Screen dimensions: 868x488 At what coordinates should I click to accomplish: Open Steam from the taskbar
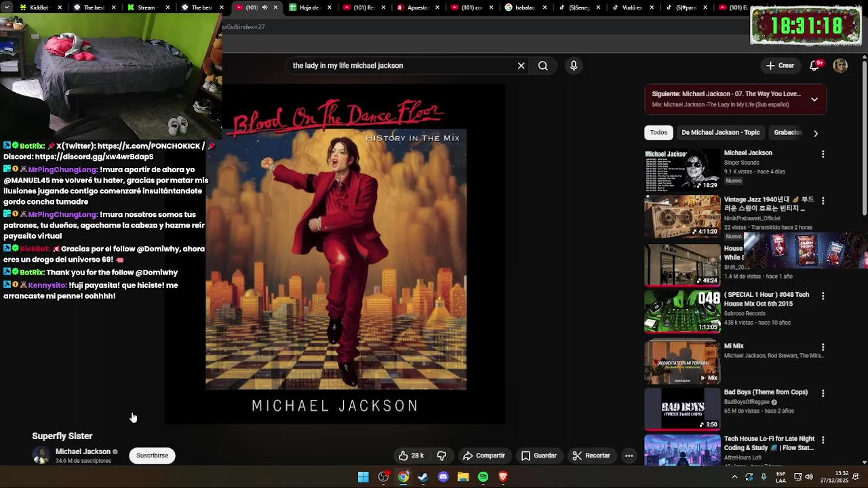pyautogui.click(x=423, y=477)
